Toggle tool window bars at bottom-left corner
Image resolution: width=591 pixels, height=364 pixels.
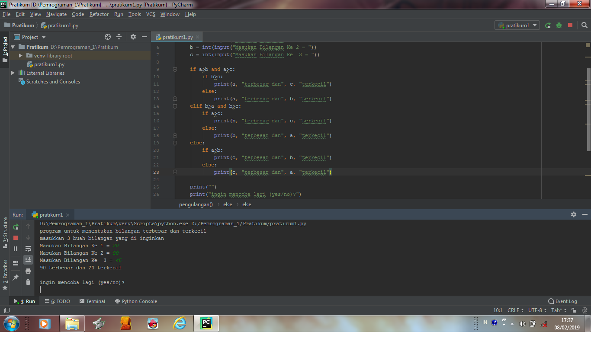click(x=6, y=310)
